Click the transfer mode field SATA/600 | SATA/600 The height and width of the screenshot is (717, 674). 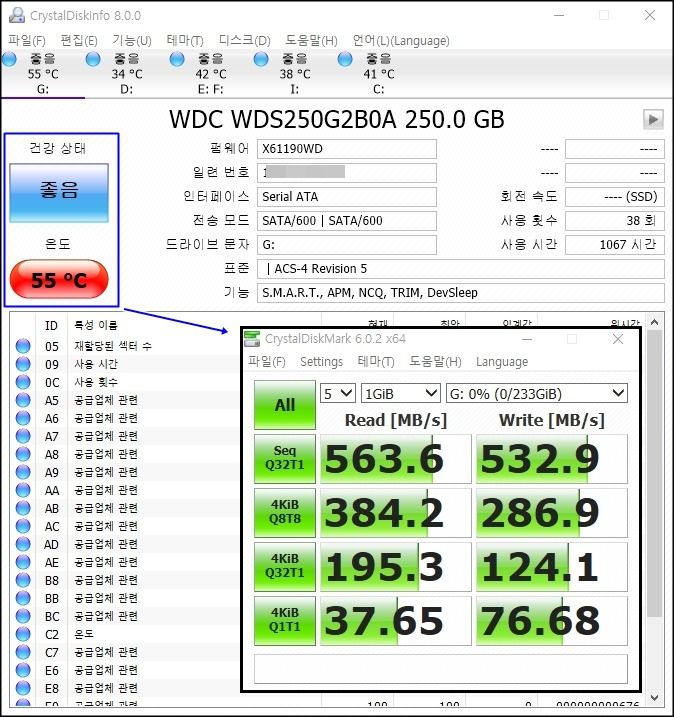click(347, 221)
